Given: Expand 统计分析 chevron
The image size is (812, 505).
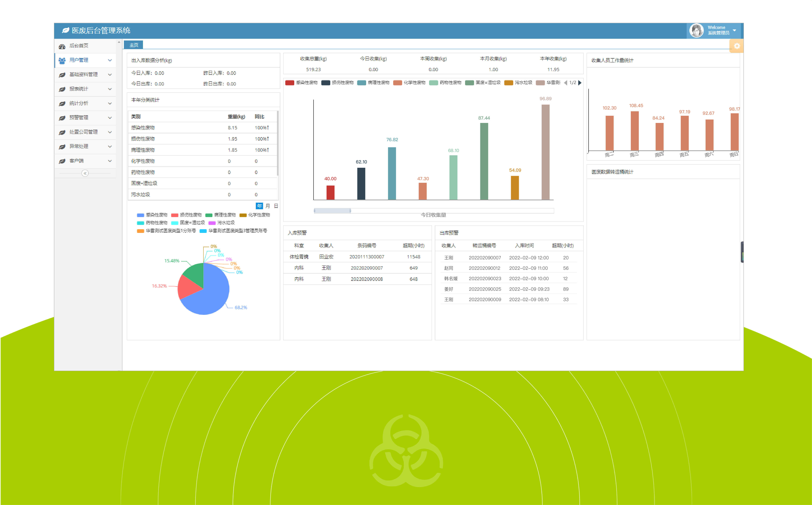Looking at the screenshot, I should point(110,103).
